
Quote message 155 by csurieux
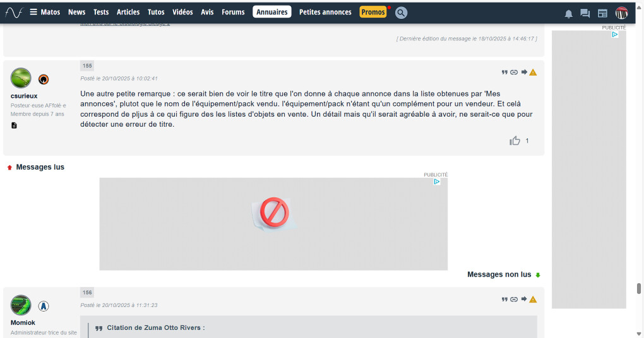[504, 72]
